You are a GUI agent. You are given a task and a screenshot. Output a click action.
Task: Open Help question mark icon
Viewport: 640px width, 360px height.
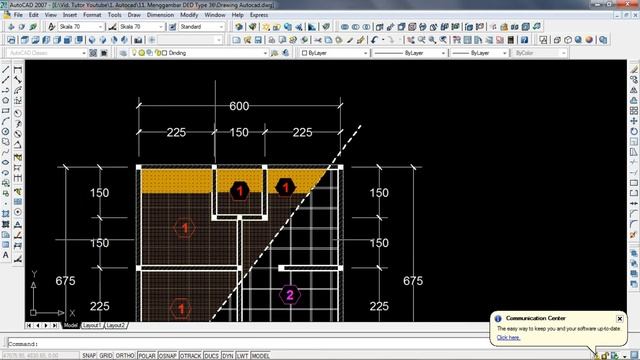click(524, 40)
